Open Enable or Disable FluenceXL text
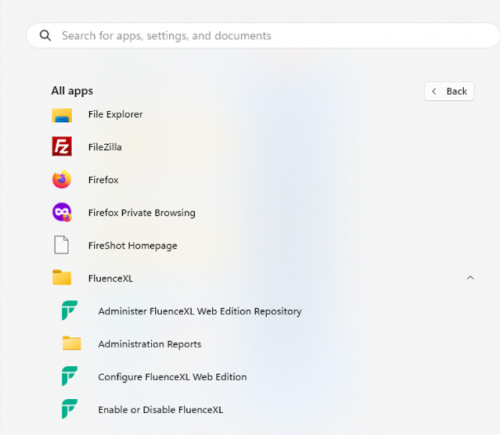 click(x=161, y=410)
